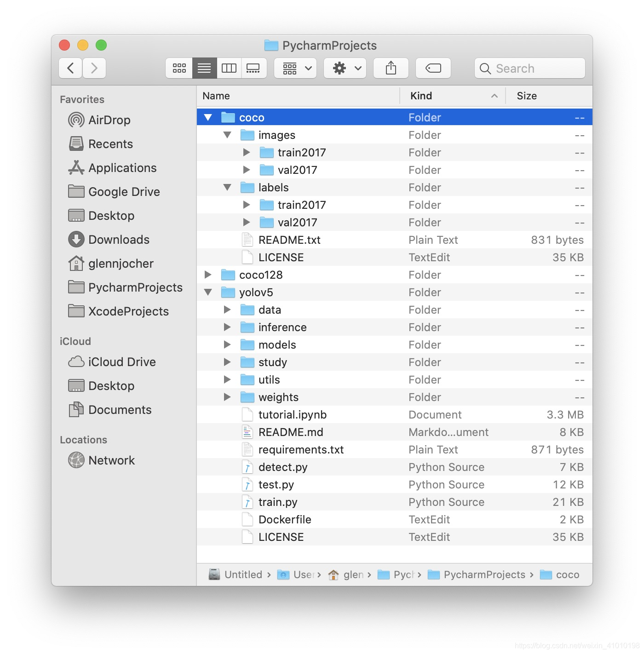
Task: Select the README.md file icon
Action: pyautogui.click(x=247, y=432)
